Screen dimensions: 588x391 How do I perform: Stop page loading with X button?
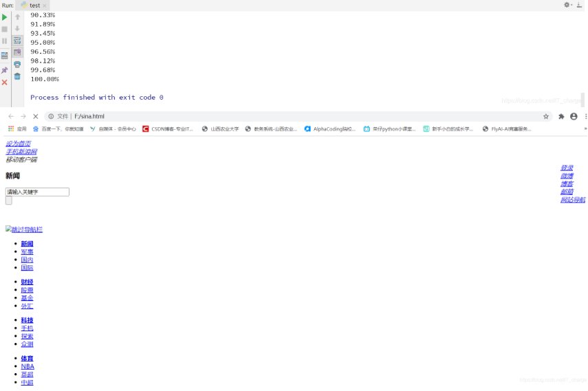point(36,117)
